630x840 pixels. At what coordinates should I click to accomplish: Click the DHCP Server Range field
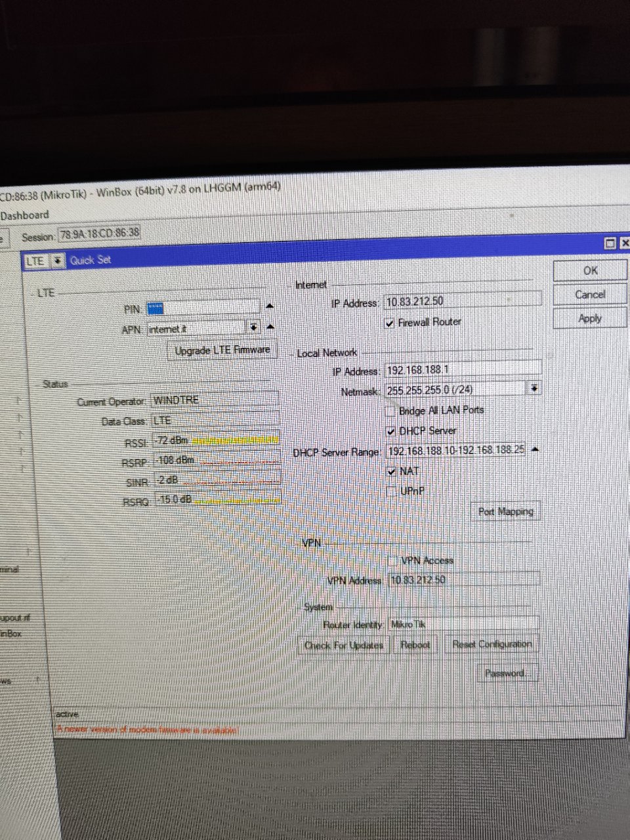pyautogui.click(x=456, y=451)
